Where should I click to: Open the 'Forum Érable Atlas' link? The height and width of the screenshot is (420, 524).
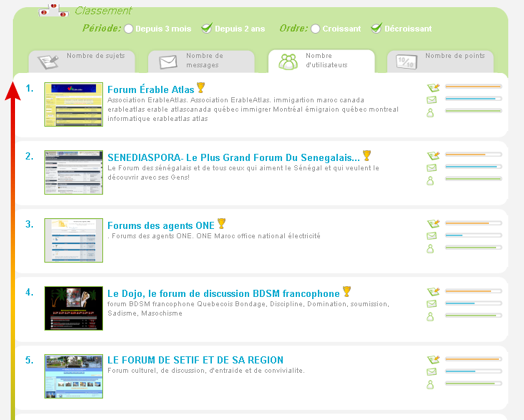151,89
